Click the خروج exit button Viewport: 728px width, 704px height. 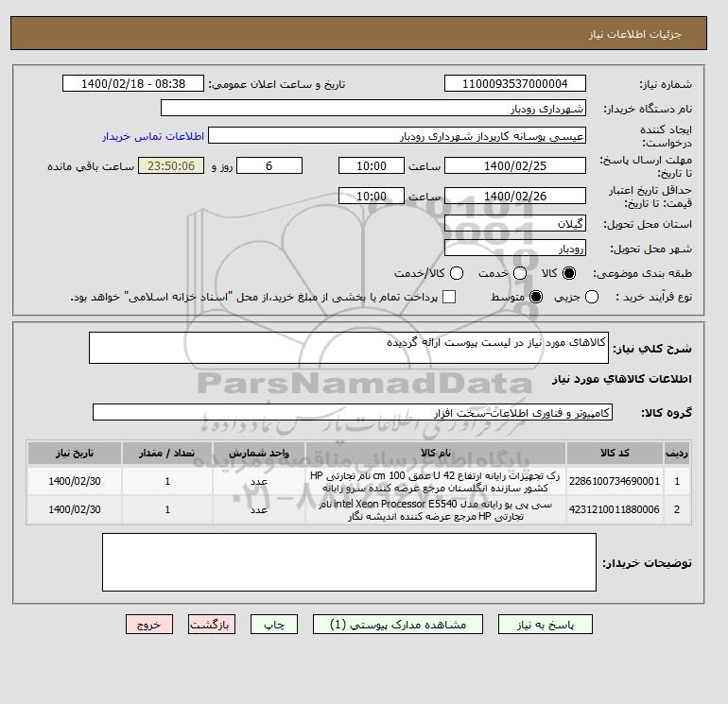[x=149, y=625]
